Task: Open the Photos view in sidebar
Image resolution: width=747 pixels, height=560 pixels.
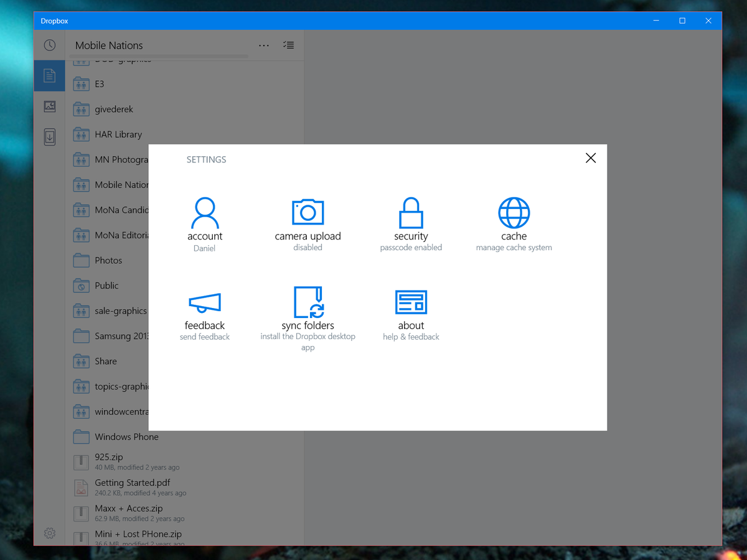Action: [49, 106]
